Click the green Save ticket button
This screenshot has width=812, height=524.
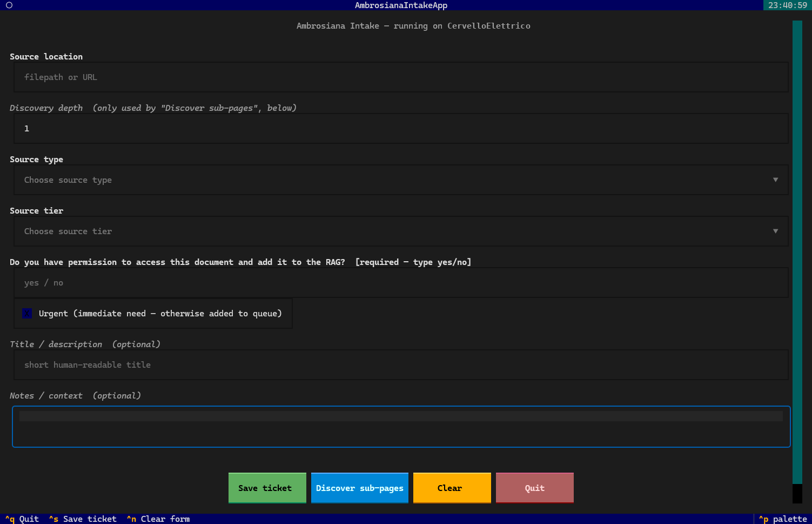coord(267,488)
